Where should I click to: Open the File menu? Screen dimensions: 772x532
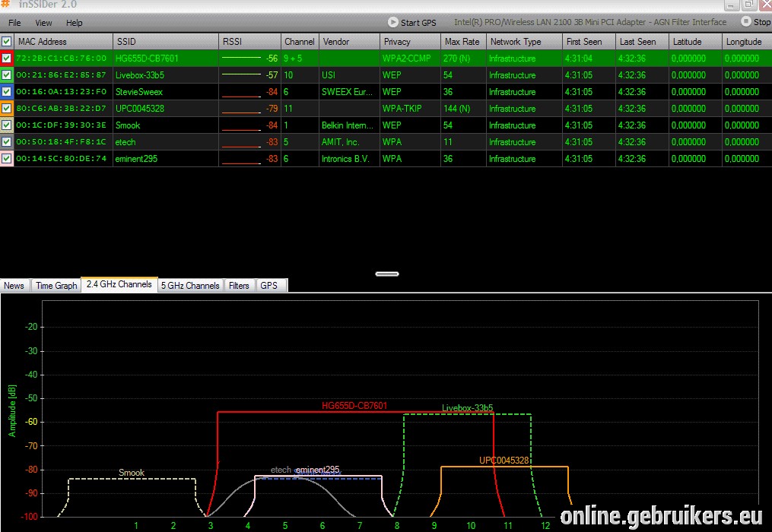pos(14,23)
